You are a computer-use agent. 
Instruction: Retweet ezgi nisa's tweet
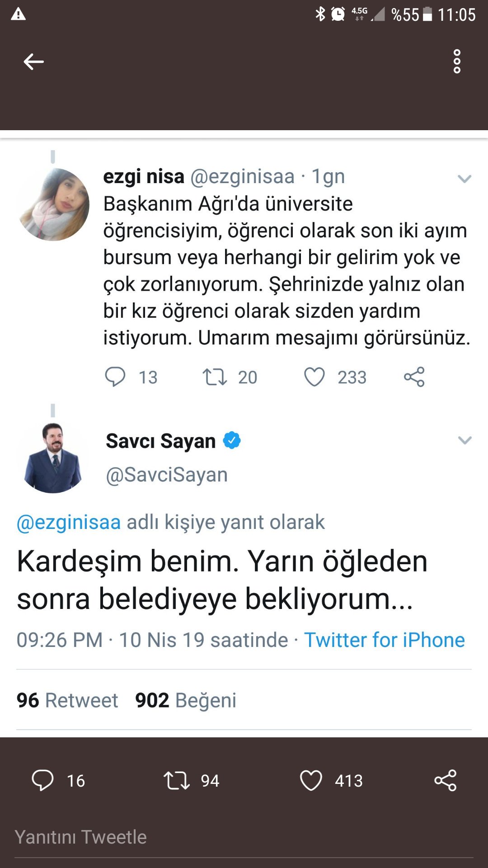pos(215,377)
